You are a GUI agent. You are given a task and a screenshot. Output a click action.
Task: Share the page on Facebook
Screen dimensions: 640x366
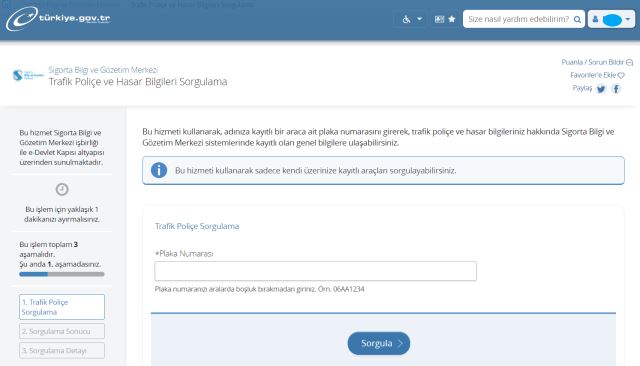[616, 89]
